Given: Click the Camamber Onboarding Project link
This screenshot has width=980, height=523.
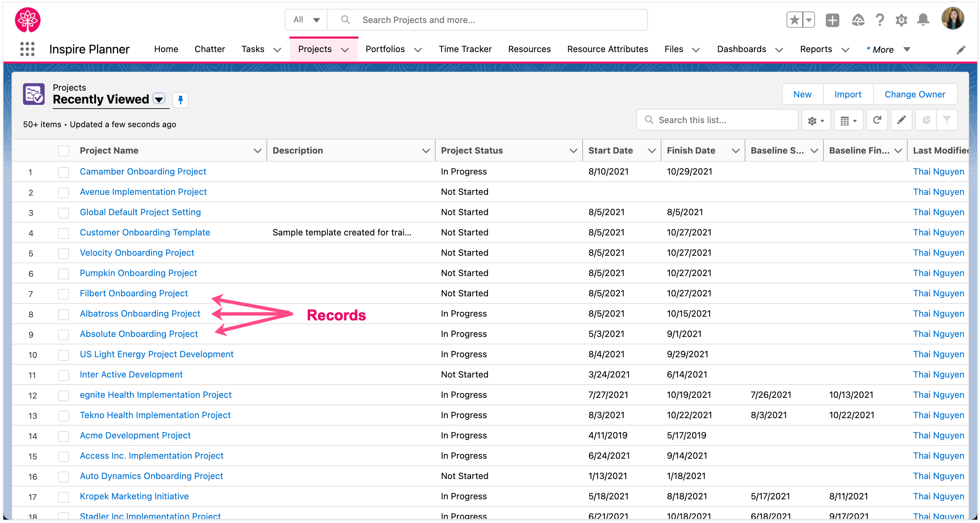Looking at the screenshot, I should point(143,171).
